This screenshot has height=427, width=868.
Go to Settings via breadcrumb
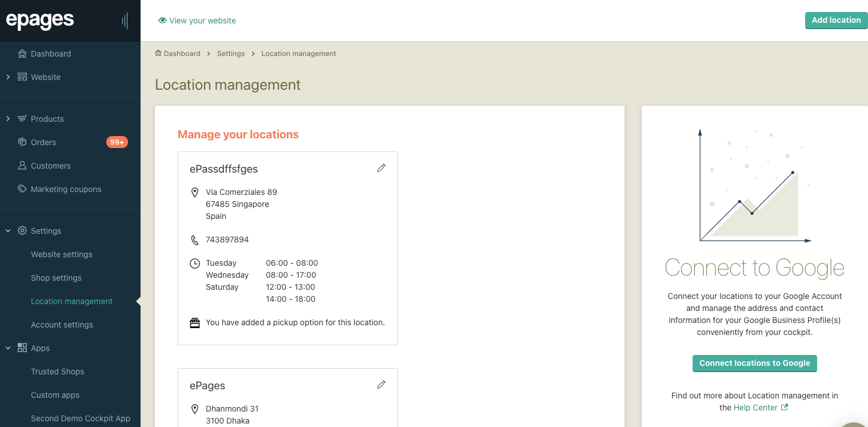click(231, 54)
